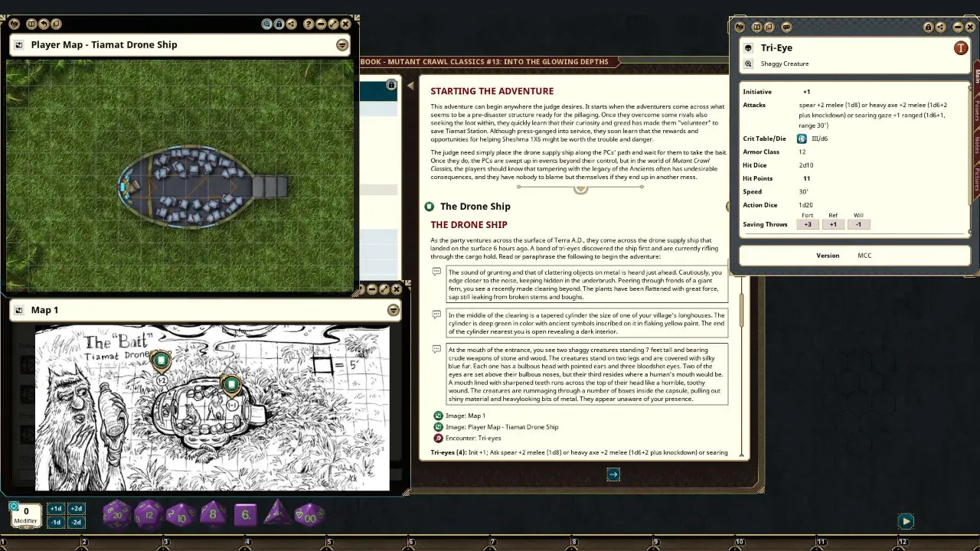The width and height of the screenshot is (980, 551).
Task: Click the book icon in Tri-Eye window toolbar
Action: pyautogui.click(x=757, y=27)
